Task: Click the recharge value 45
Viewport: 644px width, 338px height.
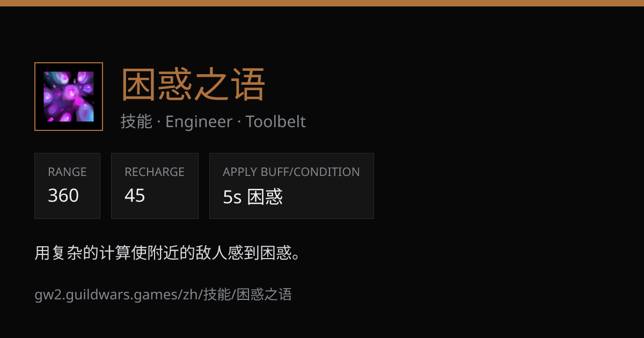Action: coord(135,196)
